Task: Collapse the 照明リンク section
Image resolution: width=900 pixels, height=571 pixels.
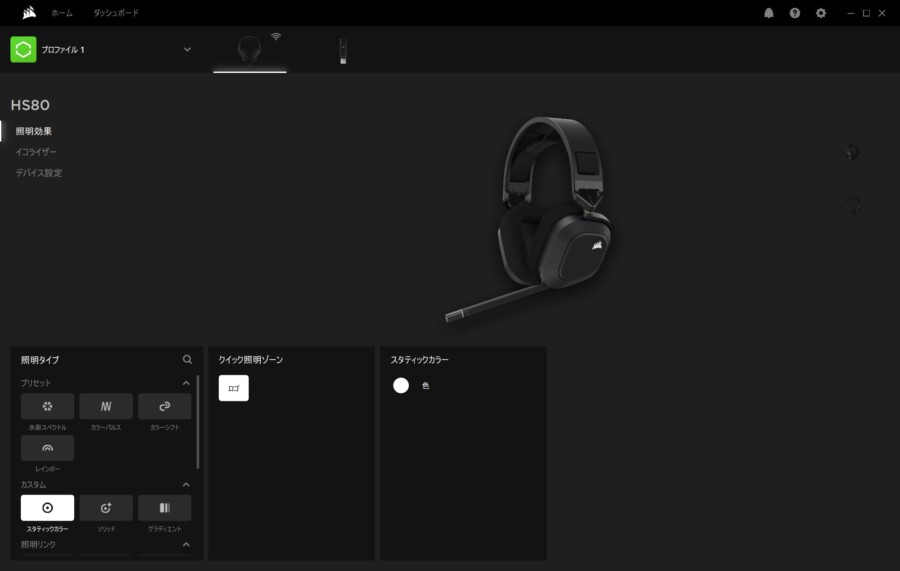Action: tap(186, 544)
